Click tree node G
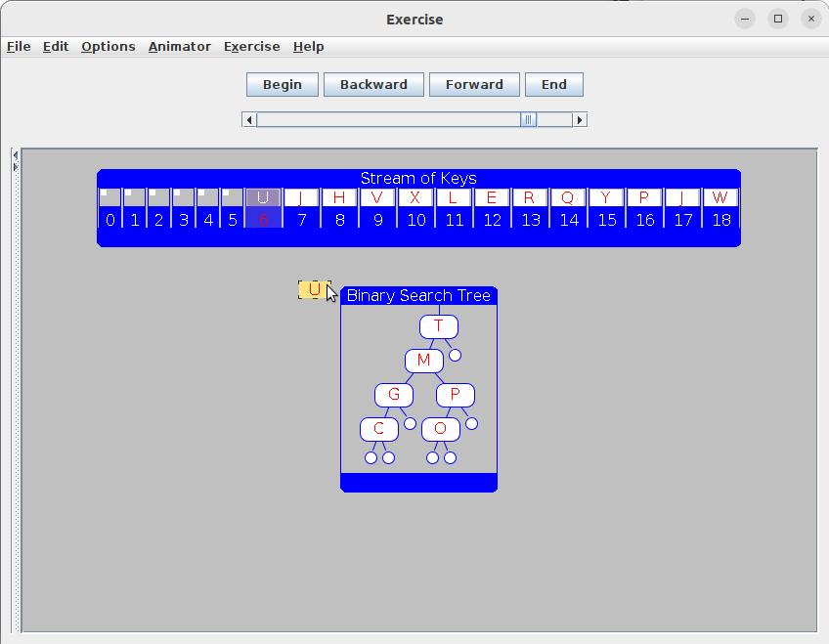829x644 pixels. click(x=394, y=395)
